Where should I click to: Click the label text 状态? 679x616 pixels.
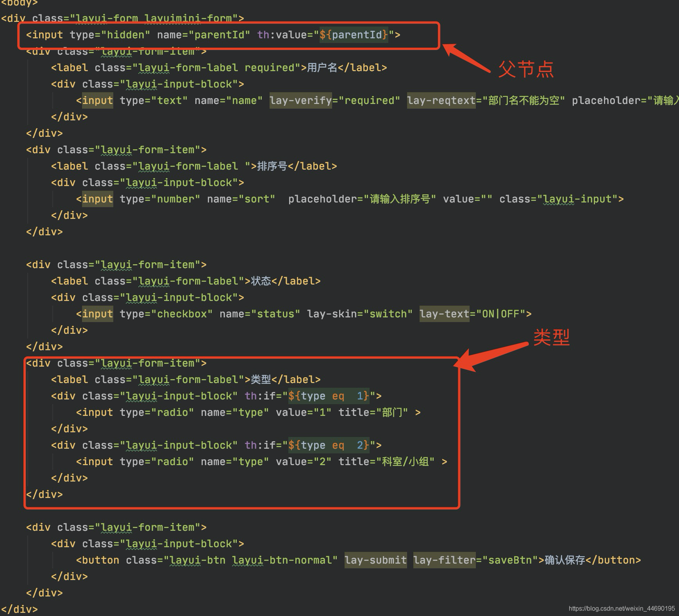(x=261, y=281)
